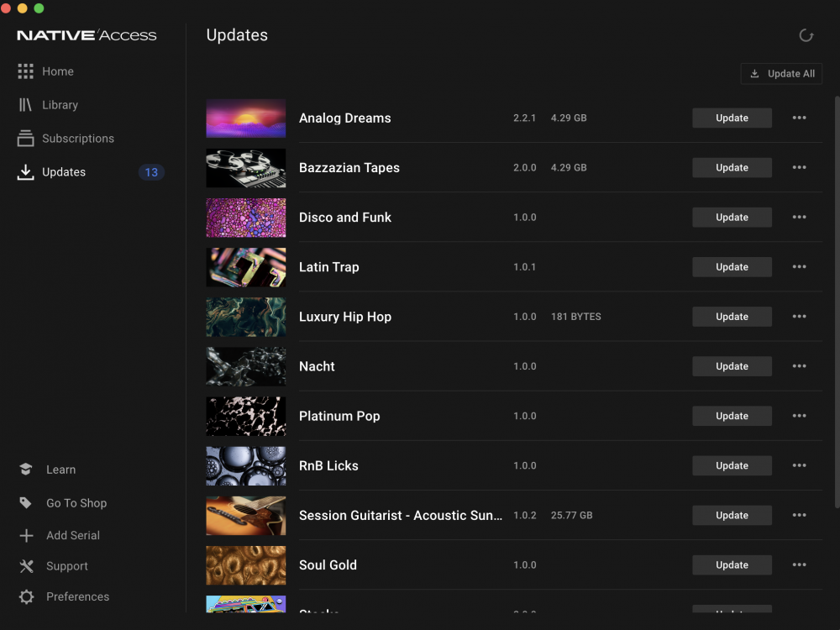The height and width of the screenshot is (630, 840).
Task: Update Nacht
Action: [732, 366]
